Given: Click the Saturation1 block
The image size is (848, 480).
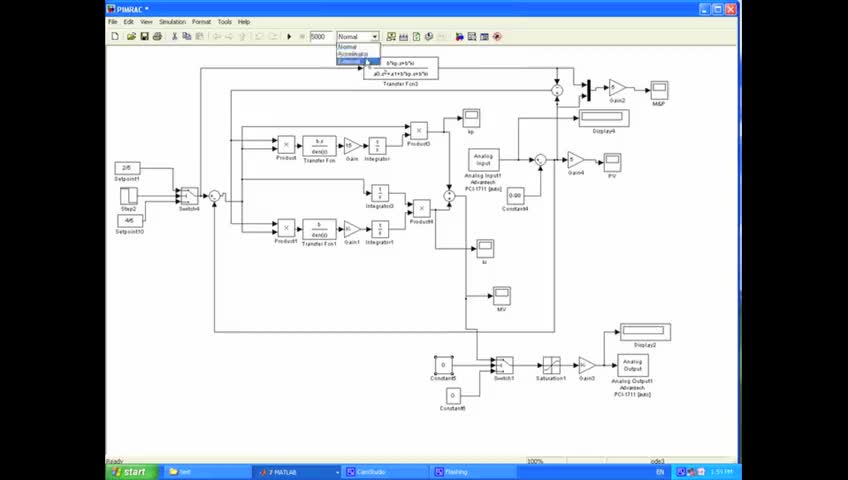Looking at the screenshot, I should coord(551,365).
